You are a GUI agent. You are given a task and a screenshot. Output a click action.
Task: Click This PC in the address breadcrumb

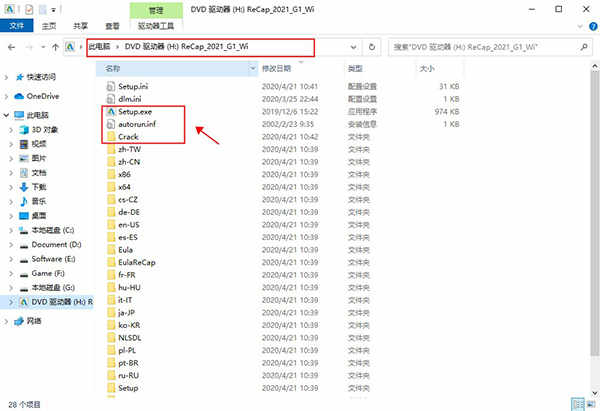tap(99, 47)
